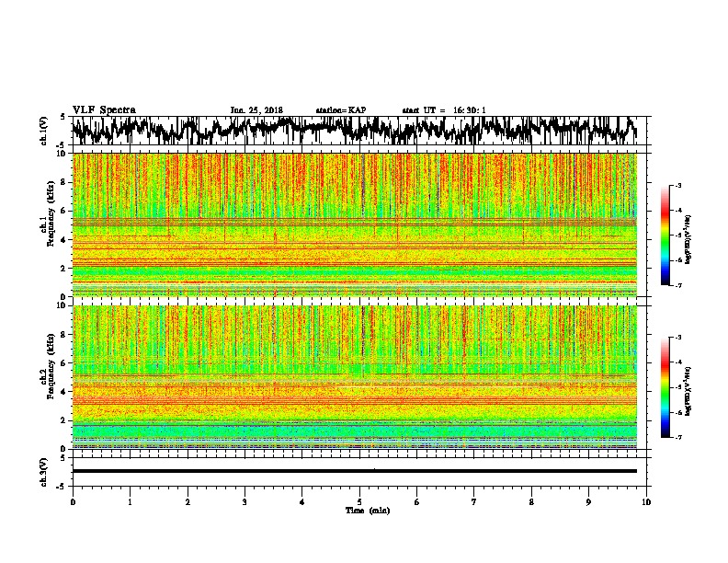Select the "start UT = 16:30: 1" label

pyautogui.click(x=444, y=110)
